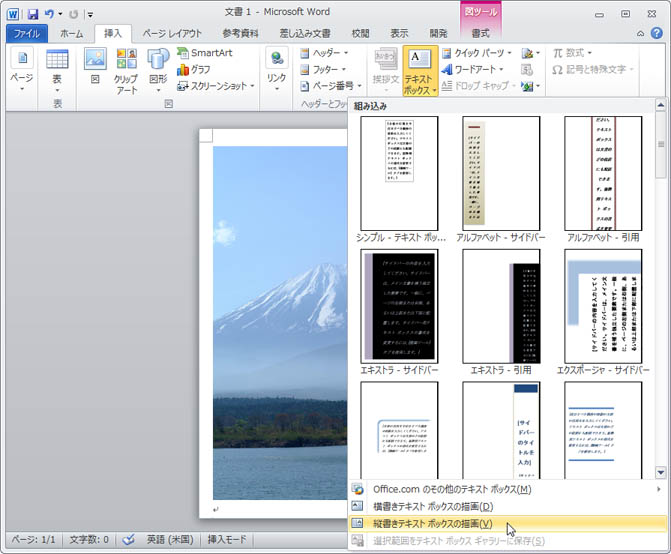
Task: Open Office.com のその他のテキスト ボックス submenu
Action: [x=452, y=489]
